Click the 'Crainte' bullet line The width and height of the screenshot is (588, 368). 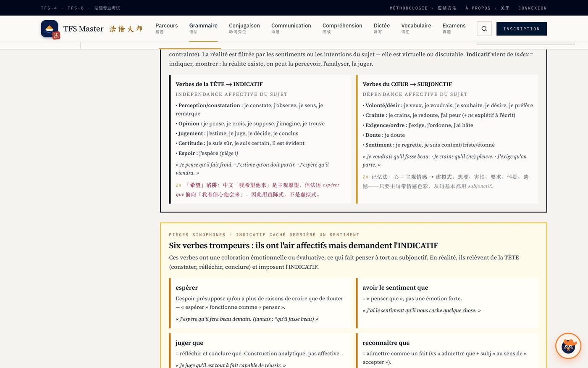[439, 115]
